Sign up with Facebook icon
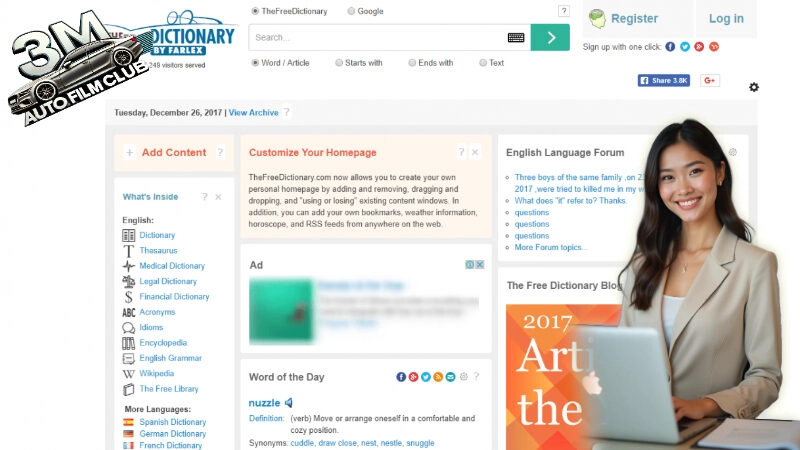Screen dimensions: 800x450 point(670,46)
